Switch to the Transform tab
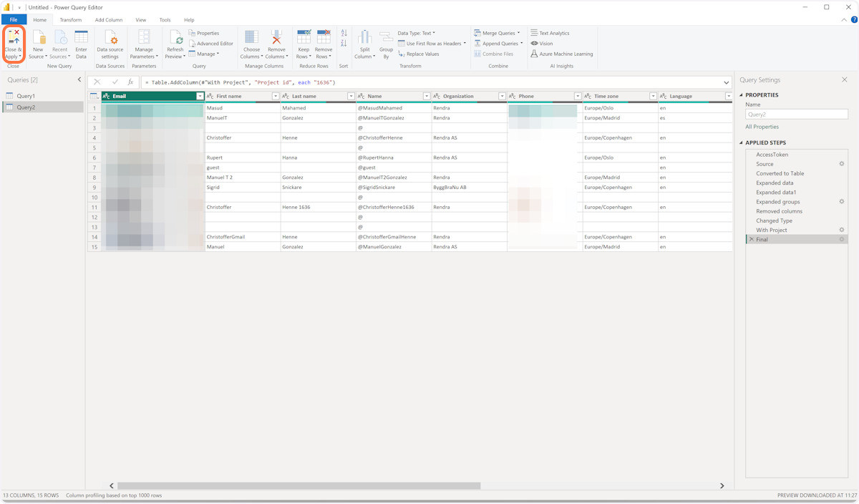This screenshot has width=859, height=504. 71,20
